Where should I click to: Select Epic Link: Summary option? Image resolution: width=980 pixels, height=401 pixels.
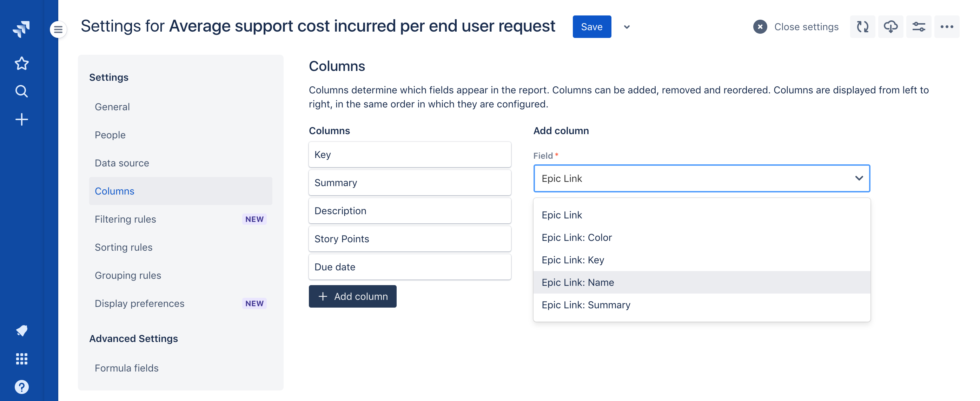pyautogui.click(x=702, y=305)
